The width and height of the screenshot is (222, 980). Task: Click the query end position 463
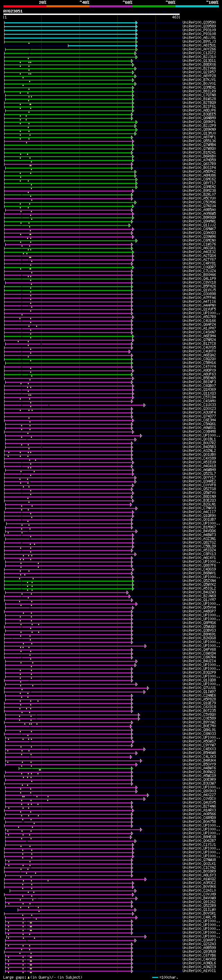[175, 17]
